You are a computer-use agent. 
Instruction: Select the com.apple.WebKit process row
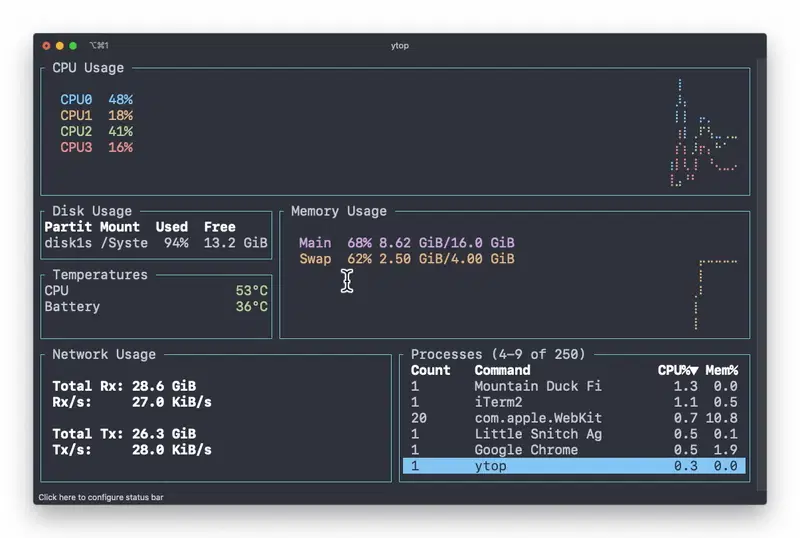click(x=574, y=418)
